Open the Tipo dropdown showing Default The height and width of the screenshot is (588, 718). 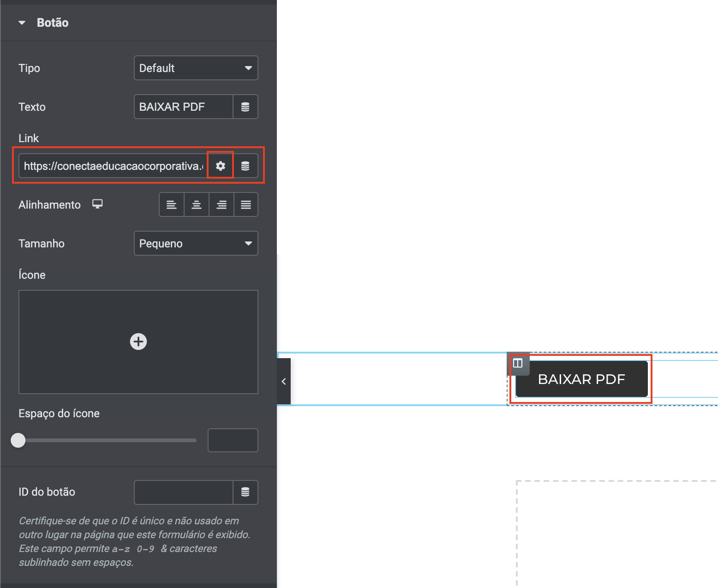(196, 68)
